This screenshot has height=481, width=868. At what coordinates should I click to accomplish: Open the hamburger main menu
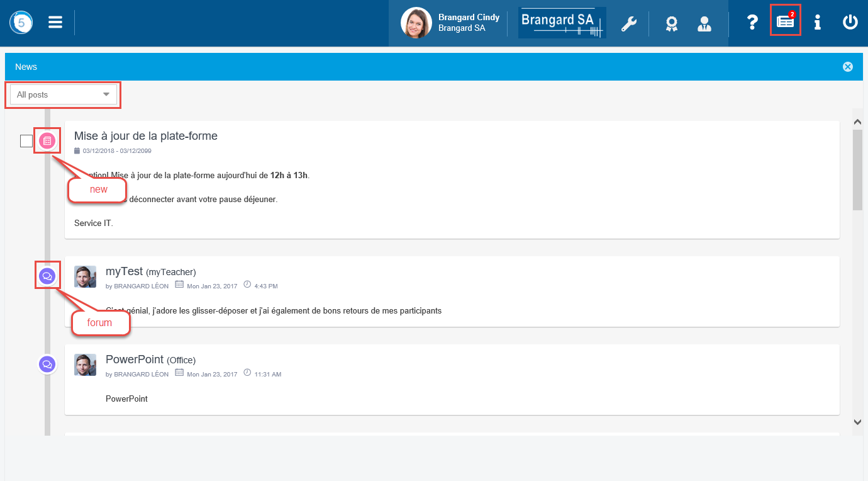click(55, 23)
